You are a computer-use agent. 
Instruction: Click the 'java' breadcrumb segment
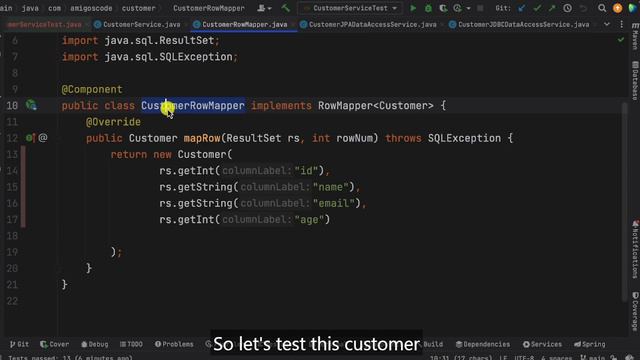30,8
